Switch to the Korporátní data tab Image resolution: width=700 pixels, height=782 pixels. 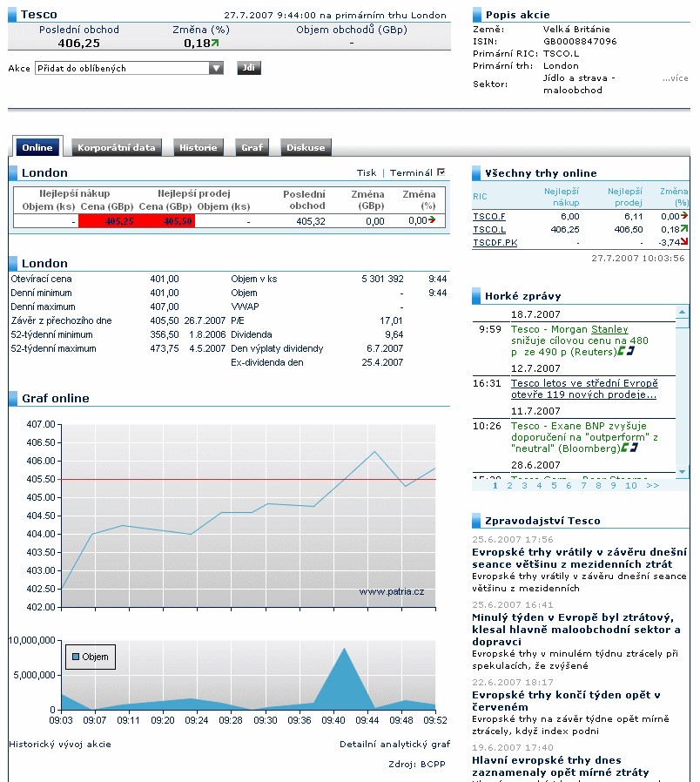(117, 148)
